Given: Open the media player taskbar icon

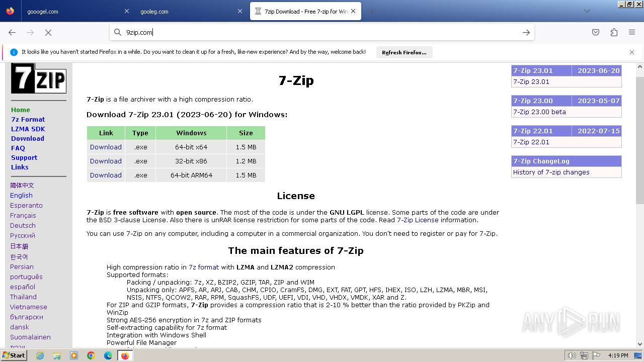Looking at the screenshot, I should click(74, 355).
